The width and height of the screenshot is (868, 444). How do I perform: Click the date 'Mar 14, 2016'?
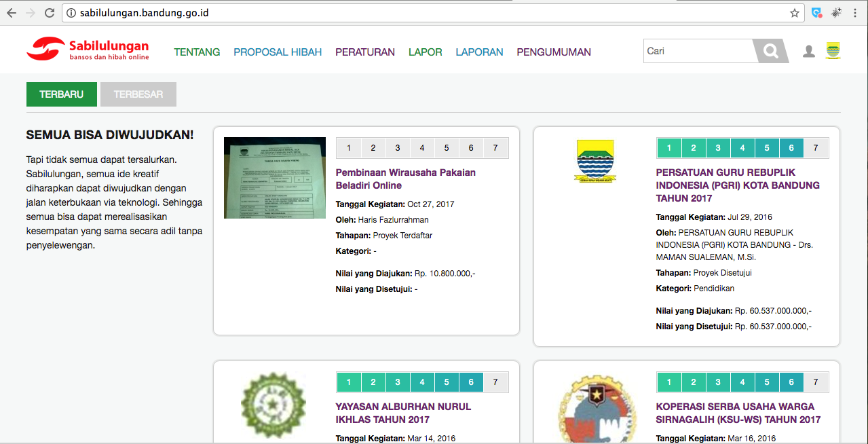click(431, 439)
